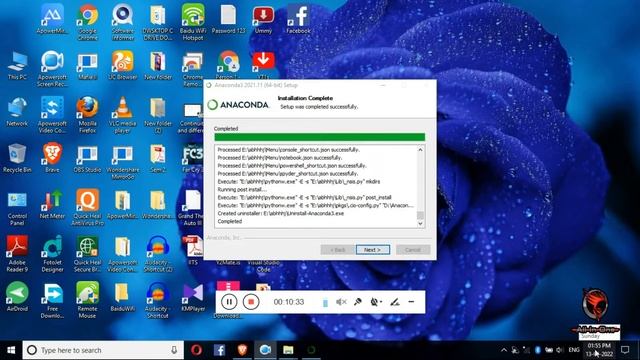Select Control Panel desktop icon
This screenshot has width=640, height=360.
17,208
